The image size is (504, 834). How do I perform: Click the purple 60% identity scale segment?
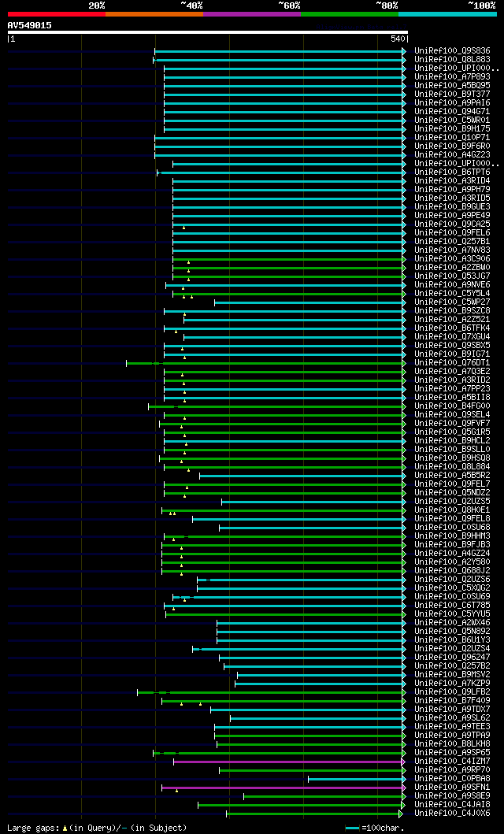tap(252, 14)
